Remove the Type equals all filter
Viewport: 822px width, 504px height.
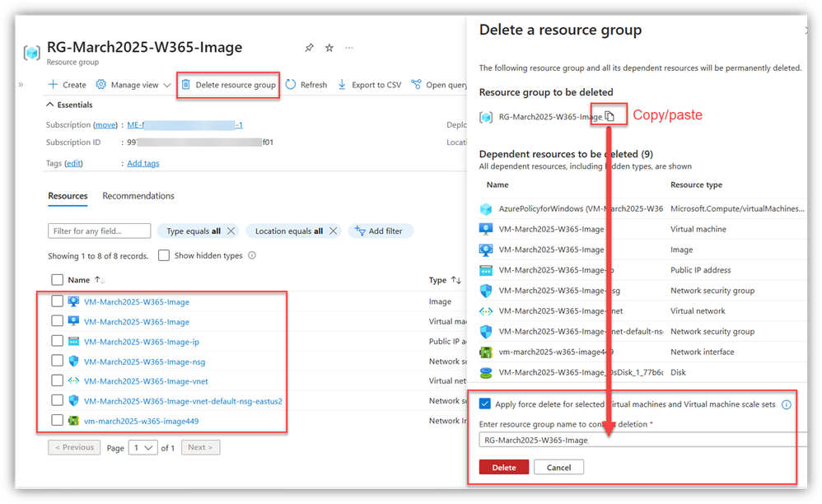[x=231, y=231]
